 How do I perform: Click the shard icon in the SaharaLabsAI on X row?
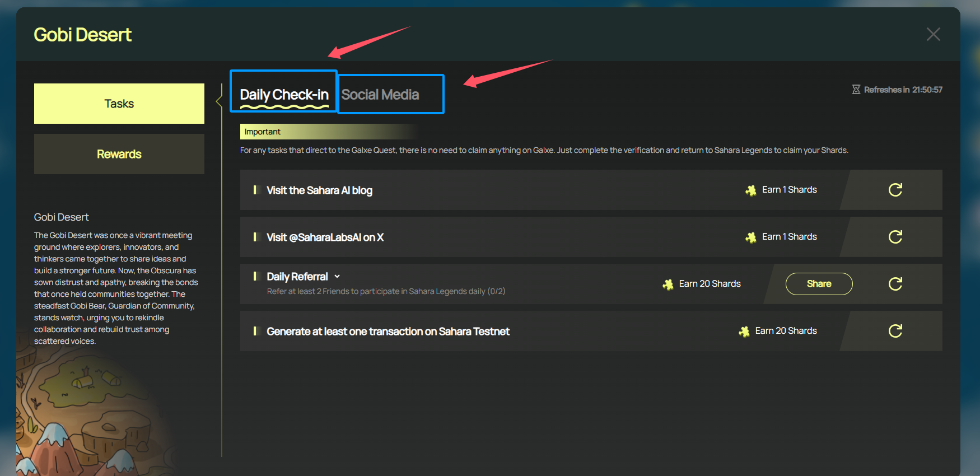751,237
